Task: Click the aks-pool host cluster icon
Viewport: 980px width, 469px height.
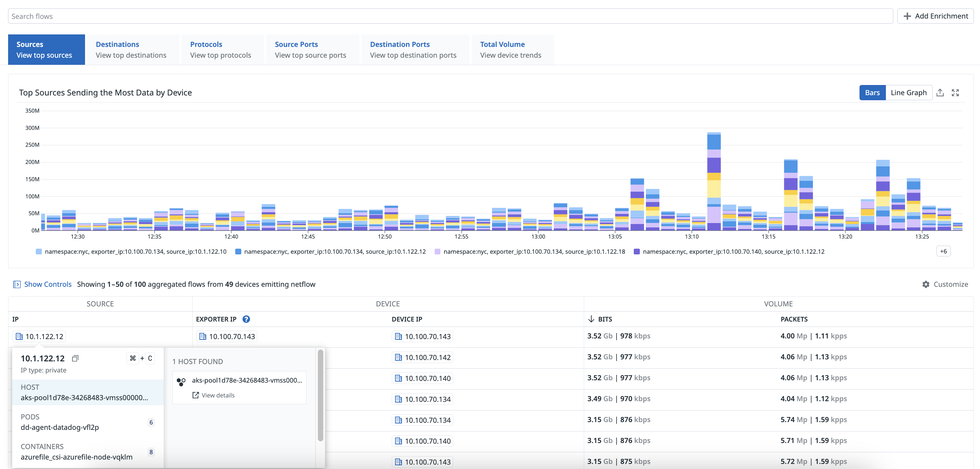Action: pyautogui.click(x=181, y=381)
